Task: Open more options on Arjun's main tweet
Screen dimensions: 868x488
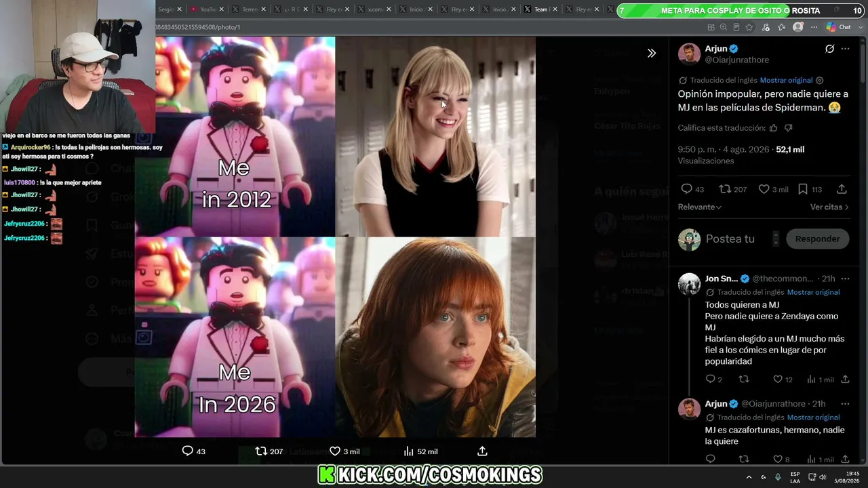Action: [845, 49]
